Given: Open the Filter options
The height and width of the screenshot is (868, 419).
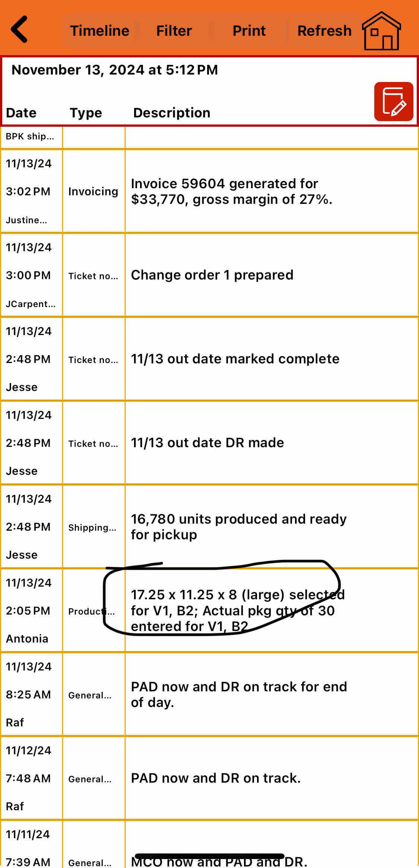Looking at the screenshot, I should pos(174,31).
